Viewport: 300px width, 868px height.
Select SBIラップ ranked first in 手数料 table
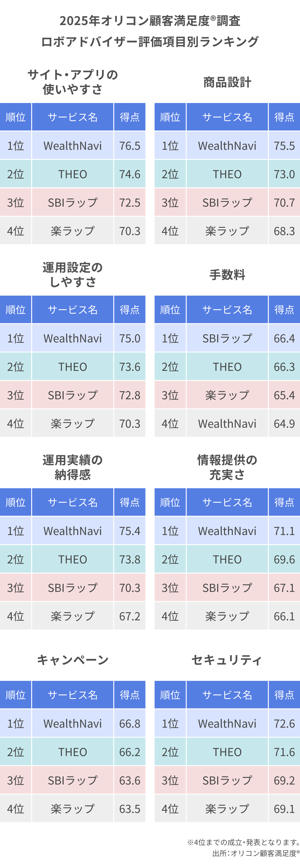click(227, 338)
